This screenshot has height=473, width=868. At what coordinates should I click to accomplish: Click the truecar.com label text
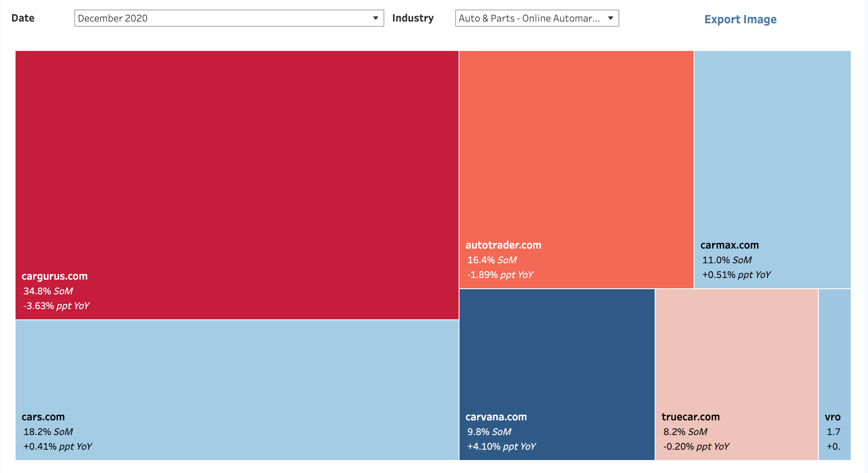point(691,417)
